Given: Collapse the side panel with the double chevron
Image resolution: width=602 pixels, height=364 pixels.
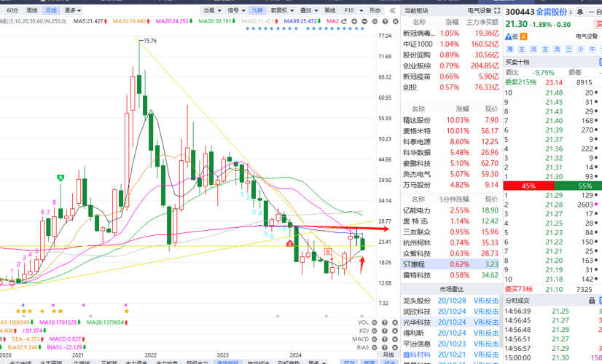Looking at the screenshot, I should click(x=392, y=10).
